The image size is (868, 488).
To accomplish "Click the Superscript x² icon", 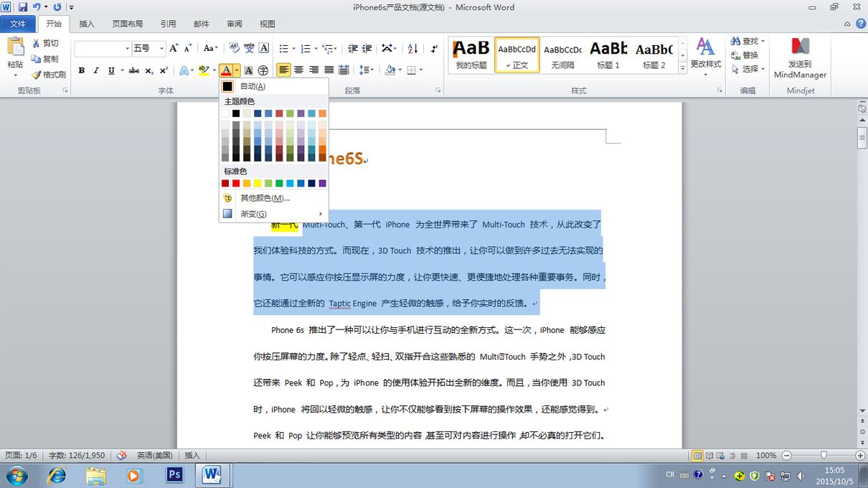I will point(164,70).
